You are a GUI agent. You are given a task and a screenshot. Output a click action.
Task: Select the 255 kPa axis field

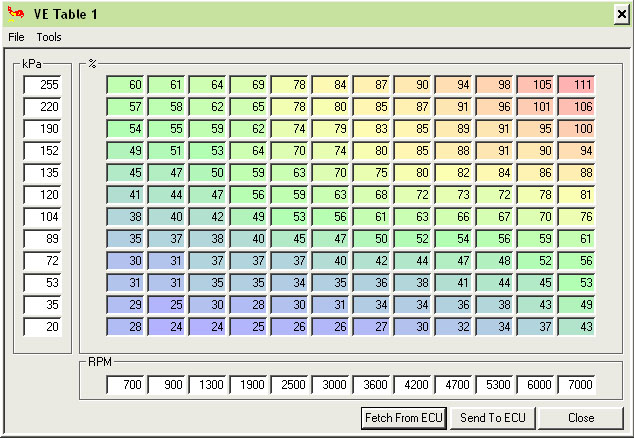click(42, 86)
